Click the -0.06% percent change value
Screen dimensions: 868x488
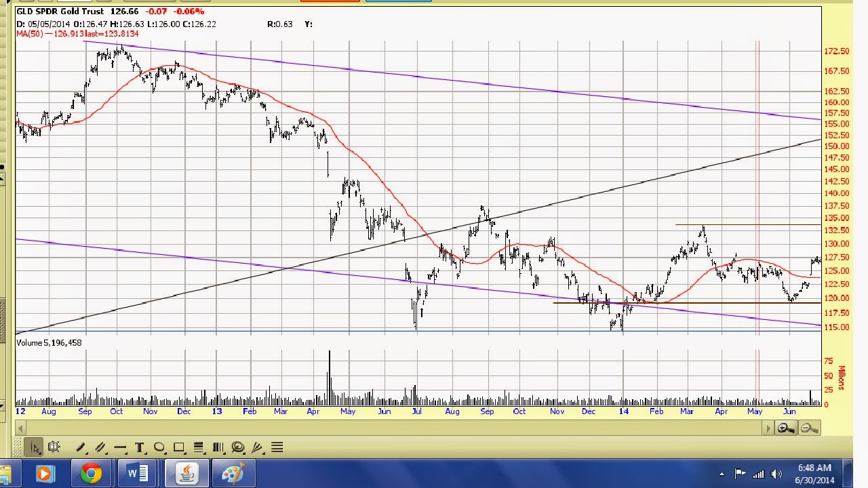[x=189, y=12]
